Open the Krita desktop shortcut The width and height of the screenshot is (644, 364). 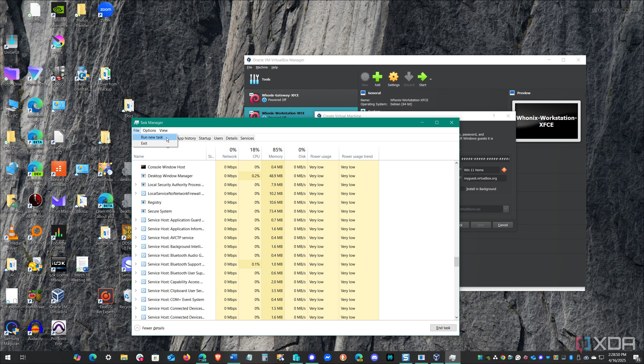pyautogui.click(x=59, y=42)
